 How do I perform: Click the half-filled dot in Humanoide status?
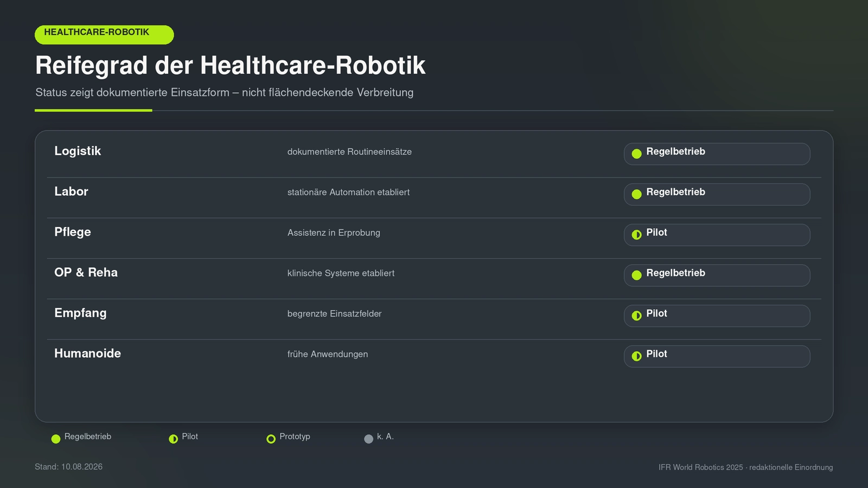[x=637, y=356]
